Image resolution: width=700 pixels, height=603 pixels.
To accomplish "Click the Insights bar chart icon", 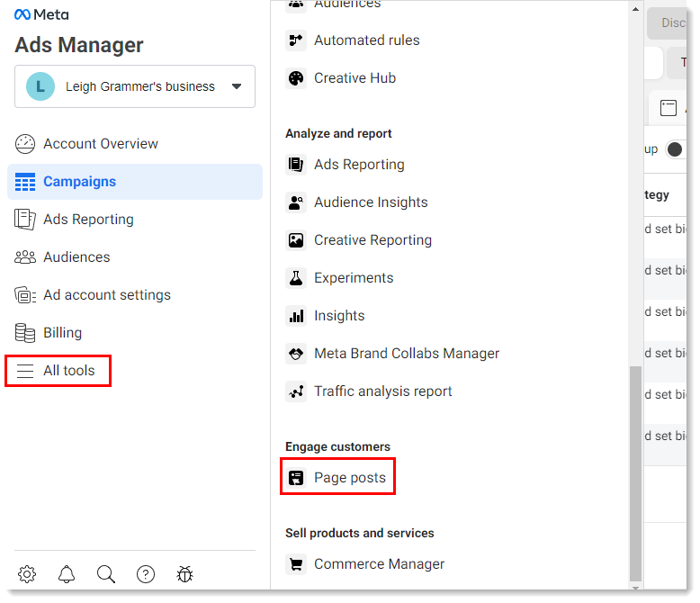I will [296, 316].
